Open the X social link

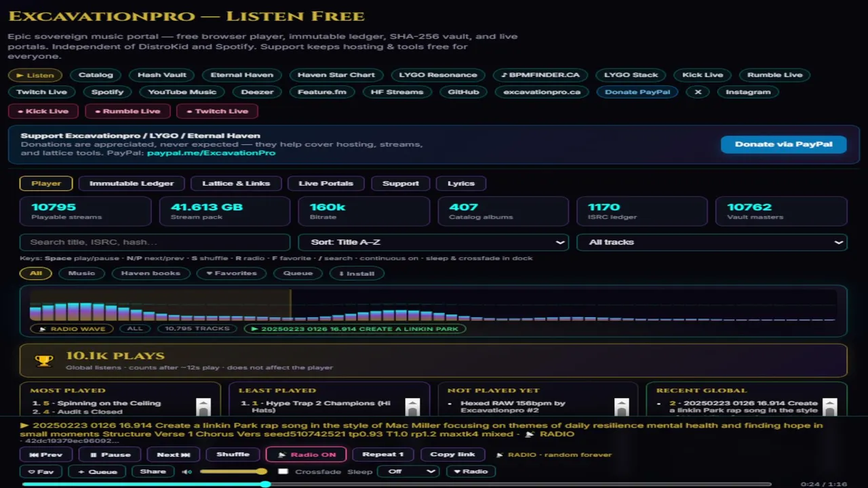pos(698,92)
